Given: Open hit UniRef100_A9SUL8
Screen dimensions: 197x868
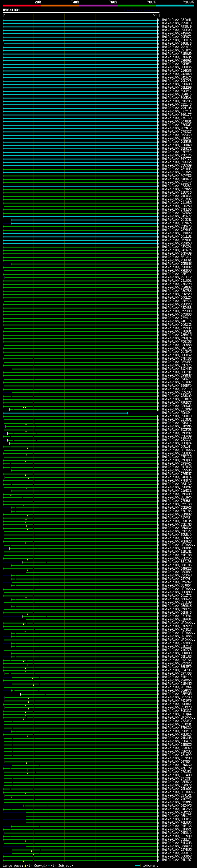Looking at the screenshot, I should coord(176,23).
